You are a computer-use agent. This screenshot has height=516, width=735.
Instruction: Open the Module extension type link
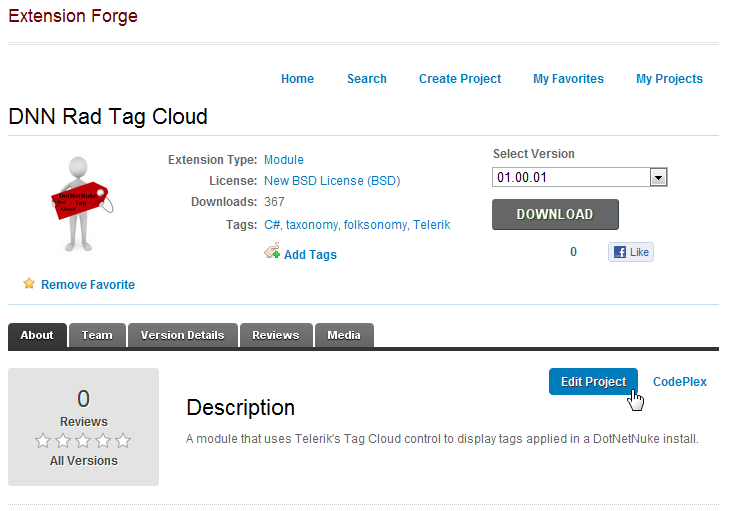coord(284,160)
